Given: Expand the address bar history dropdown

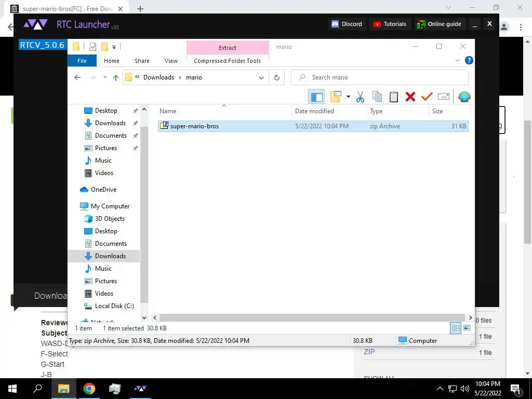Looking at the screenshot, I should click(261, 78).
